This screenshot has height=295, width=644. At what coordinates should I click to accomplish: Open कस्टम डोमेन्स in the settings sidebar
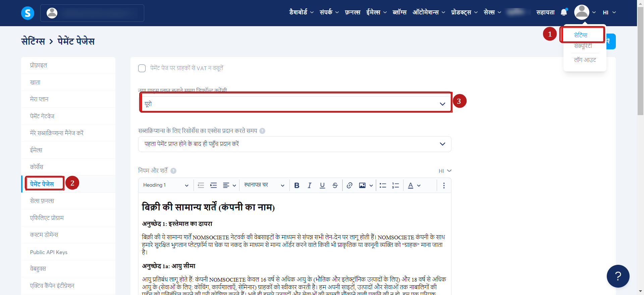[68, 235]
